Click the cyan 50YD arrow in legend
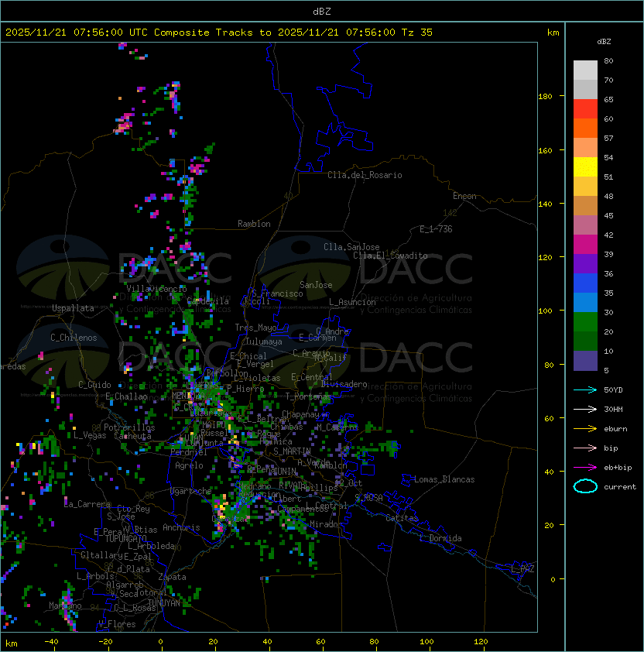Image resolution: width=644 pixels, height=652 pixels. (x=585, y=389)
